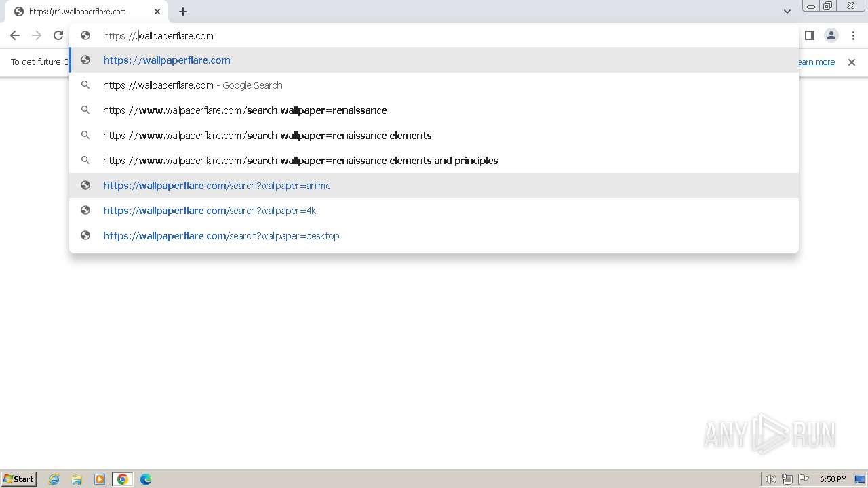Dismiss the info bar with the X
The width and height of the screenshot is (868, 488).
[x=852, y=62]
